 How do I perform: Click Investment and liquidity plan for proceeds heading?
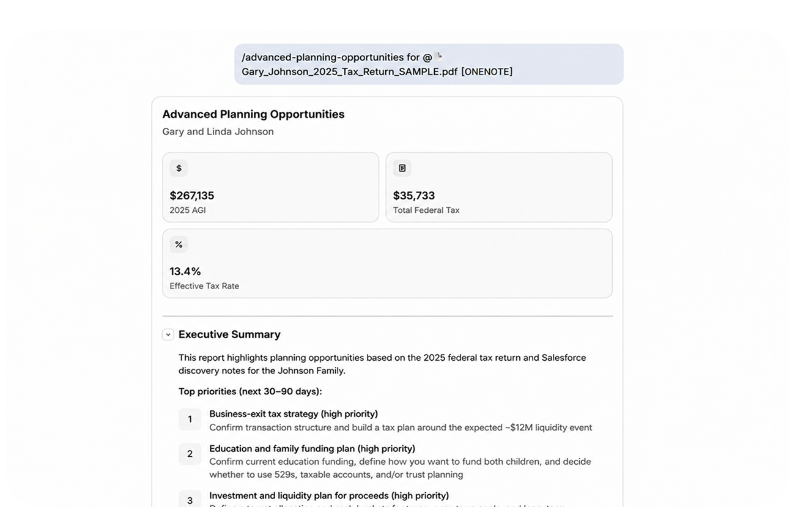tap(329, 495)
